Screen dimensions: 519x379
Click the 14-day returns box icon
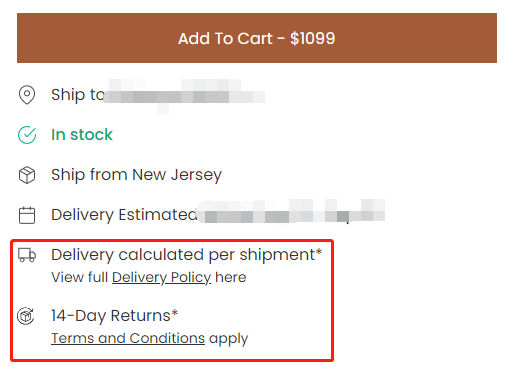pyautogui.click(x=26, y=316)
